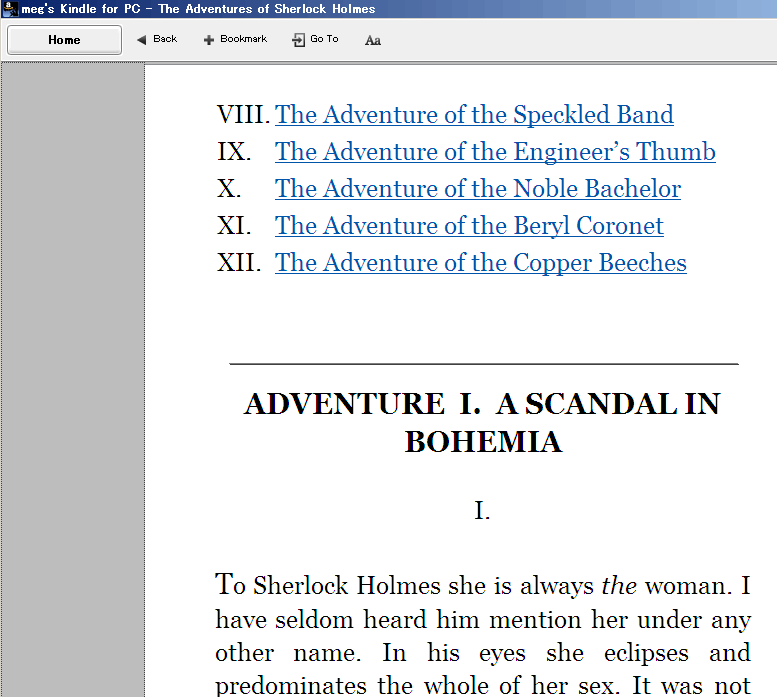
Task: Click the Go To label in the toolbar
Action: (324, 39)
